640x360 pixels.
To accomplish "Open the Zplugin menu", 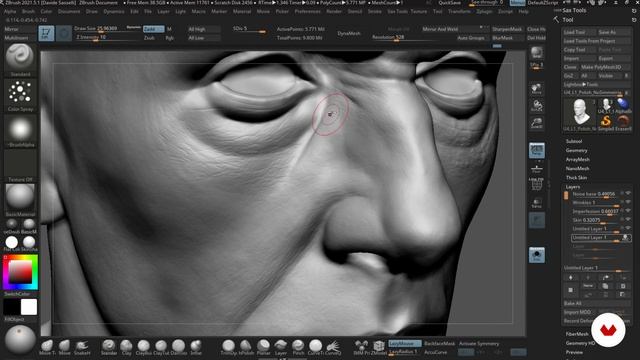I will 484,11.
